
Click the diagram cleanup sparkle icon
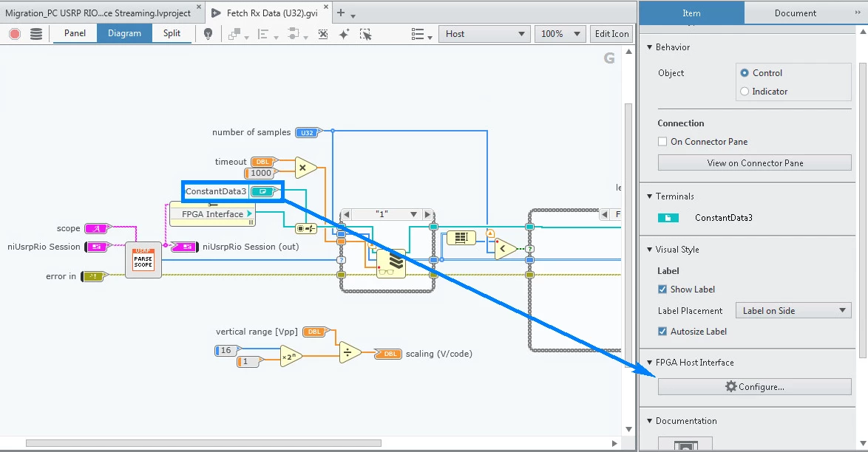pyautogui.click(x=342, y=34)
